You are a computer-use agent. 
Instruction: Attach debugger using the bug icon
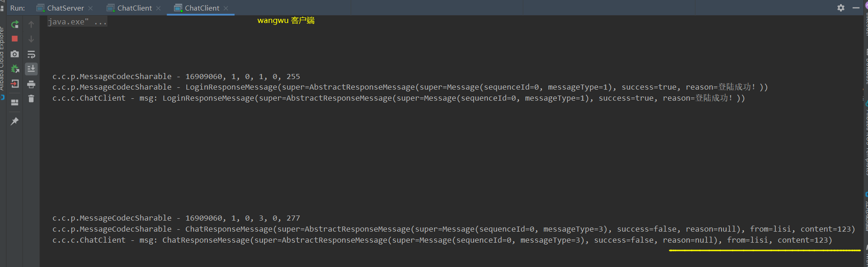15,69
